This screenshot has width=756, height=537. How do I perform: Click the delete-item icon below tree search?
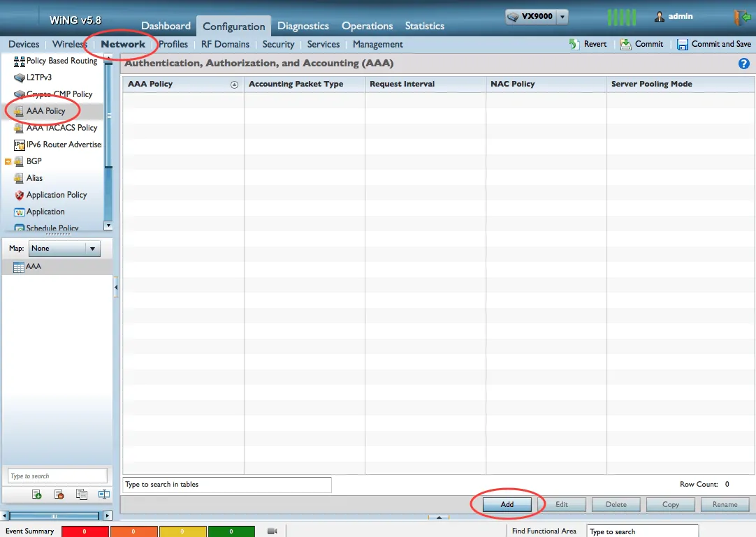(59, 494)
